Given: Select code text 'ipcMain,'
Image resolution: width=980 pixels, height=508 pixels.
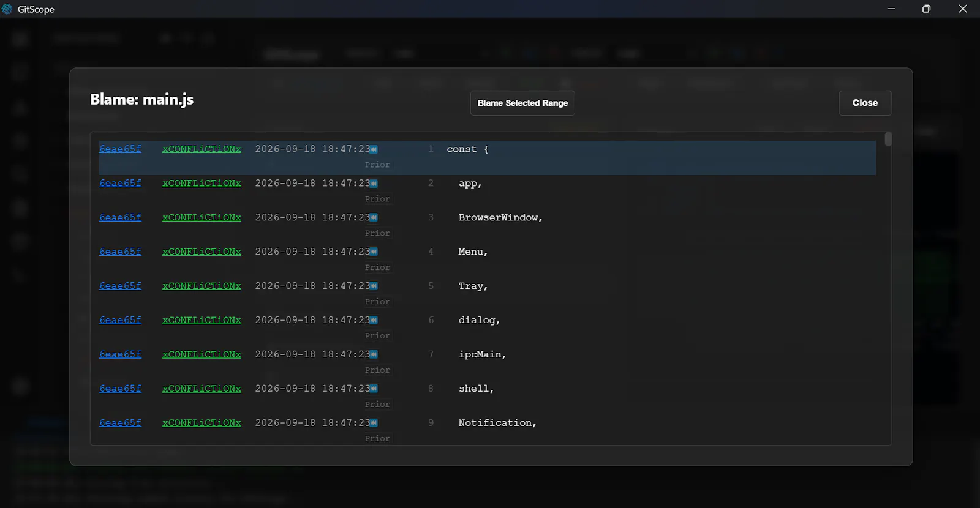Looking at the screenshot, I should click(483, 354).
